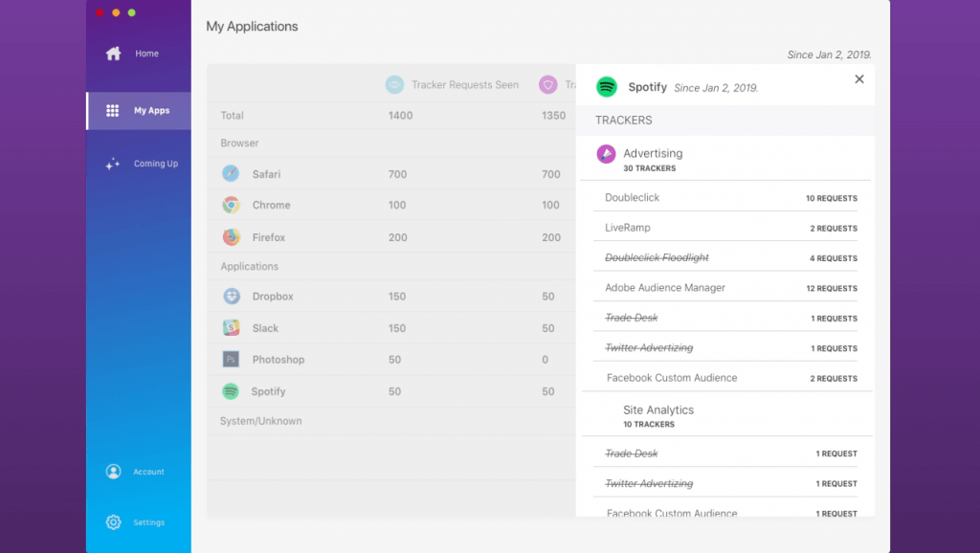The image size is (980, 553).
Task: Click the TRACKERS section heading
Action: coord(623,120)
